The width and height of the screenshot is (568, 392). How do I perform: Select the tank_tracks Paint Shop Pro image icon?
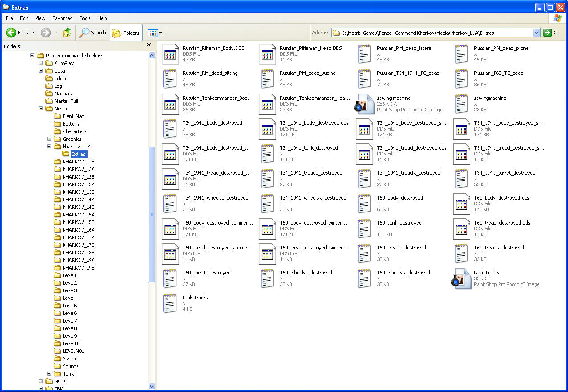click(462, 278)
